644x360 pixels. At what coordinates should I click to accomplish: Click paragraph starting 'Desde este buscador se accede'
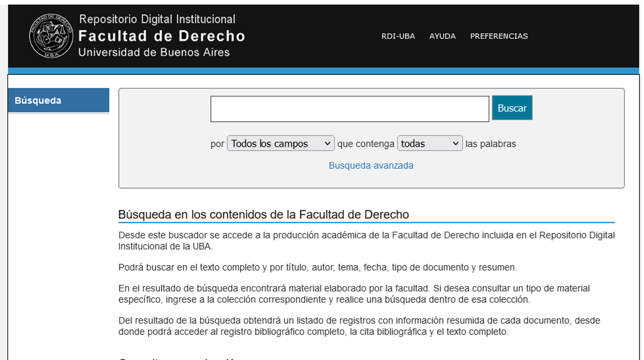(x=366, y=241)
